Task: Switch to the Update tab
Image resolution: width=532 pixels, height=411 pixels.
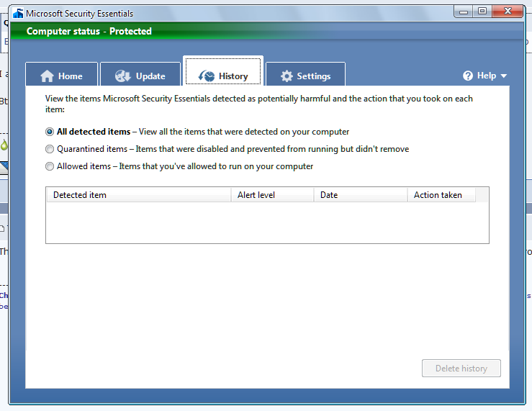Action: click(x=140, y=74)
